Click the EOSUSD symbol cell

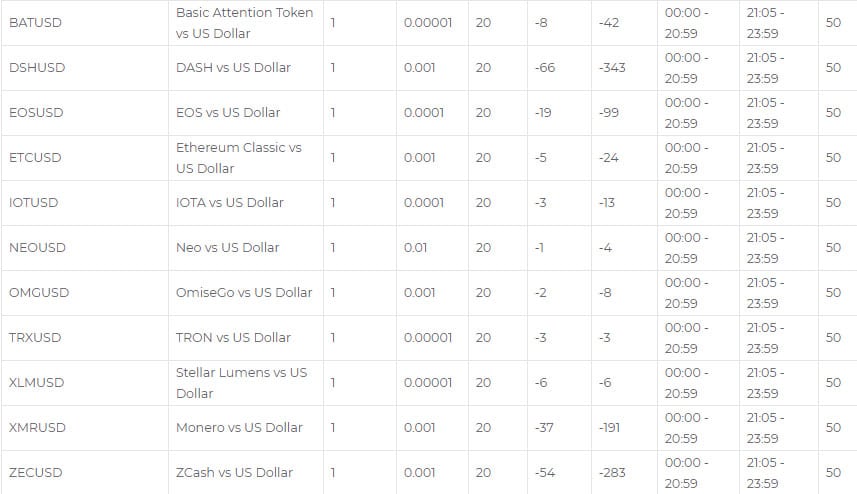click(x=36, y=112)
